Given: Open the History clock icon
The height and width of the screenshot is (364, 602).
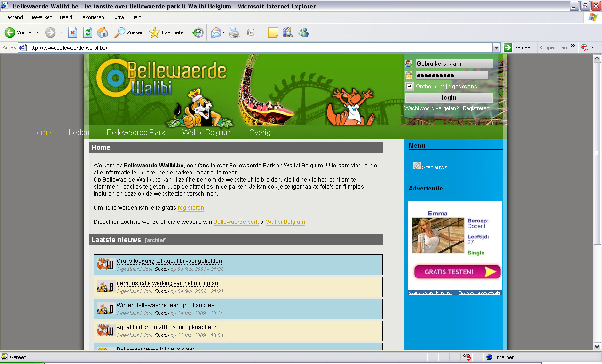Looking at the screenshot, I should click(x=198, y=32).
